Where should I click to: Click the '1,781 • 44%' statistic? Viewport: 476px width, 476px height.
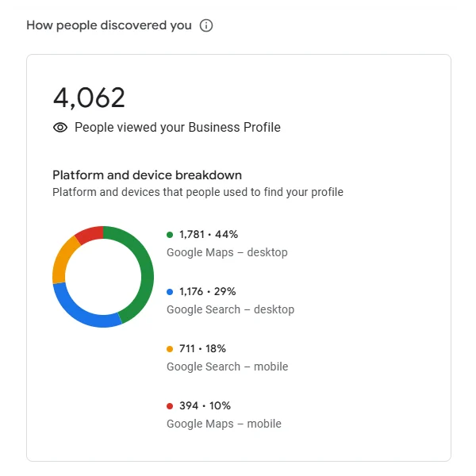(209, 234)
